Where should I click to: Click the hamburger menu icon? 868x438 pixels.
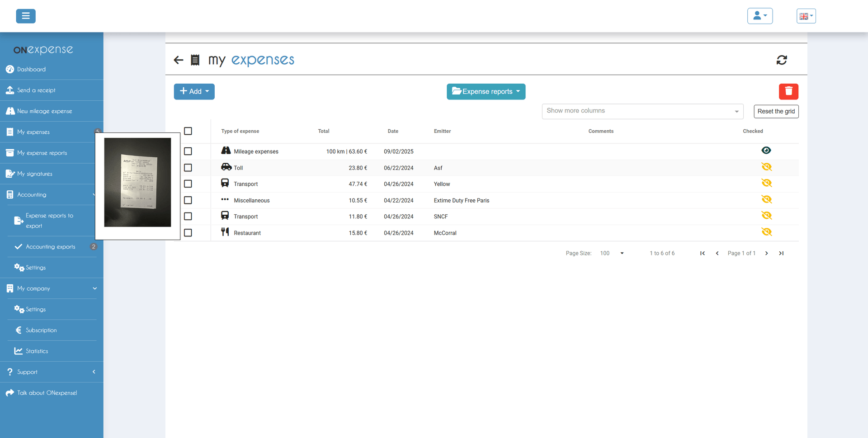click(x=26, y=16)
